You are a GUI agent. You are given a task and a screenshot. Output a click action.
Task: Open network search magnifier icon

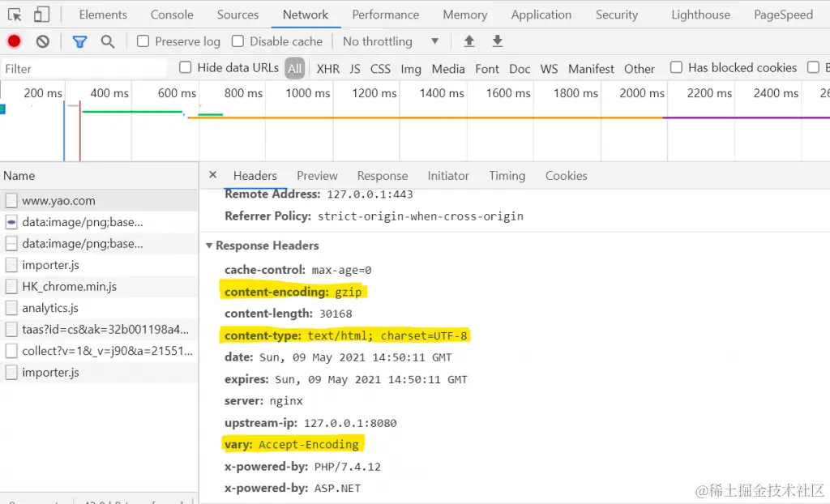pyautogui.click(x=108, y=41)
